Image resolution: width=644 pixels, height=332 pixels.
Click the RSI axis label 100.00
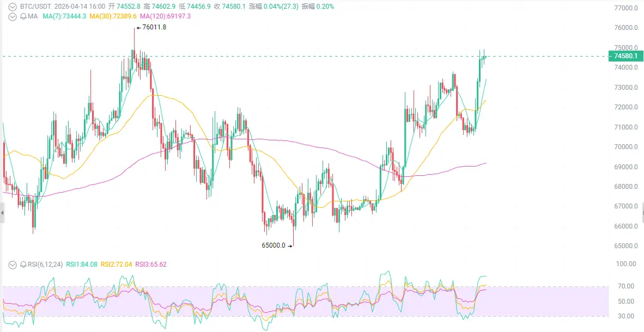[x=627, y=264]
